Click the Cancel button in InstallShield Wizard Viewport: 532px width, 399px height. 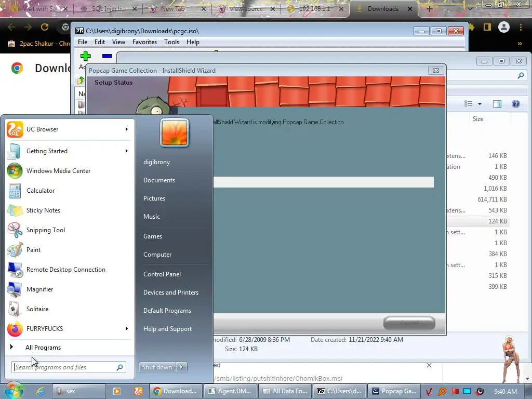[409, 323]
